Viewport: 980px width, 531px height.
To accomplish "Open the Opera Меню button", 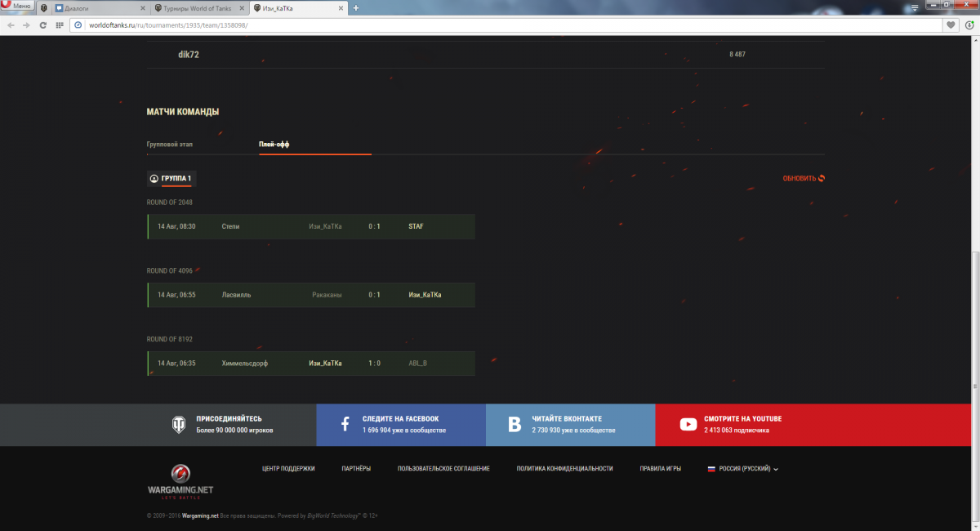I will [x=17, y=6].
